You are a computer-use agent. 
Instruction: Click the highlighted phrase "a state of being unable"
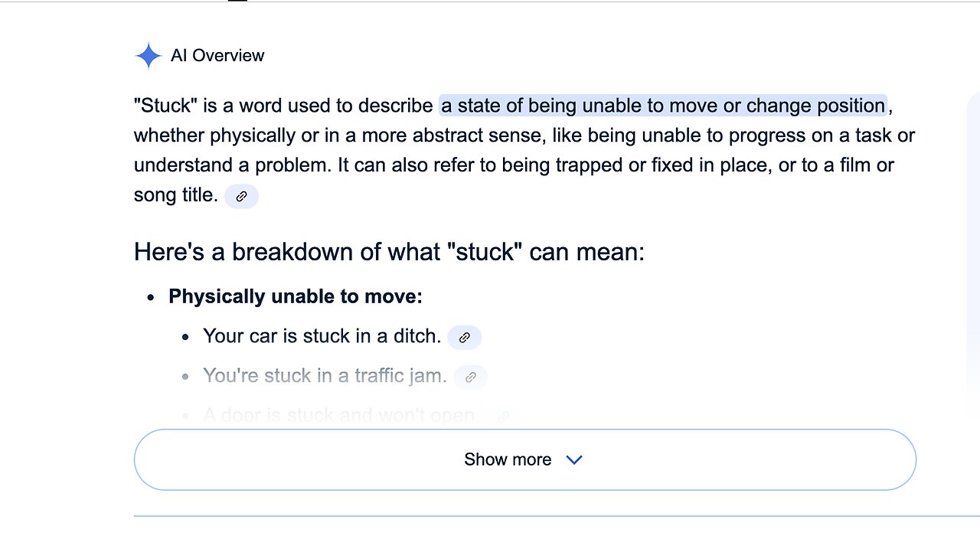[x=536, y=106]
